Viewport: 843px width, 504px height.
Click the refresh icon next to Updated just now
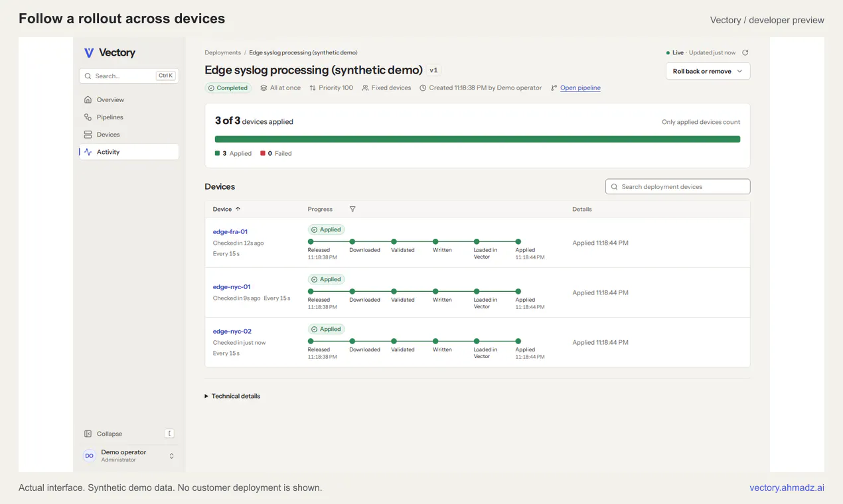[x=745, y=52]
